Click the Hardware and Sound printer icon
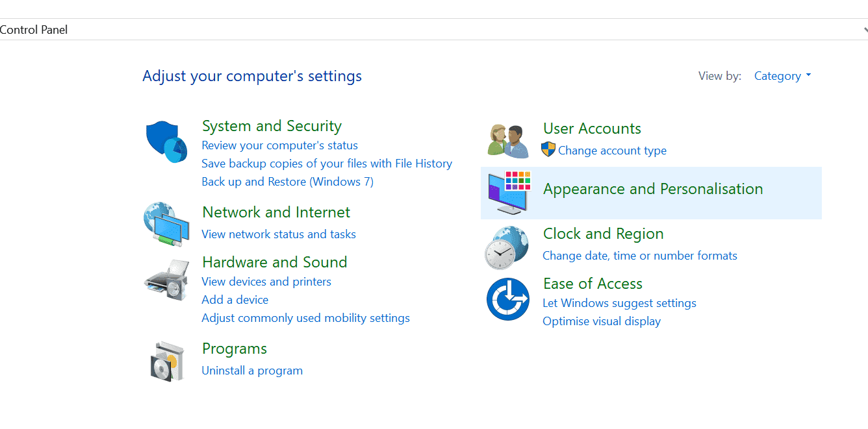 166,279
